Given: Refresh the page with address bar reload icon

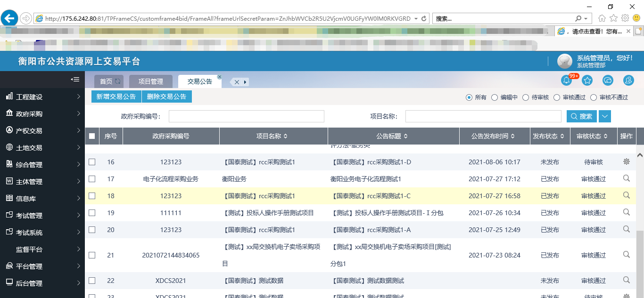Looking at the screenshot, I should (x=424, y=18).
